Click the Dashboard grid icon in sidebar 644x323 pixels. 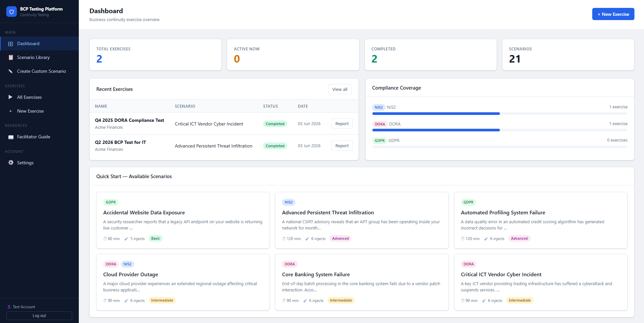pyautogui.click(x=11, y=44)
